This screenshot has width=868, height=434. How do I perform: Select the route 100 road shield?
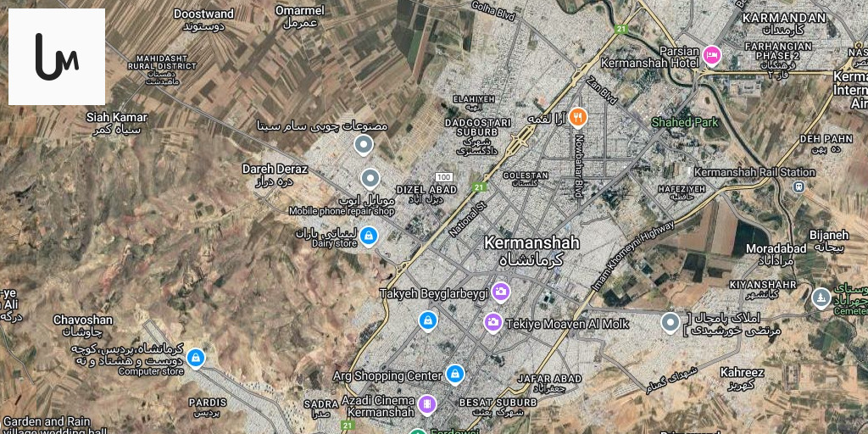[x=443, y=177]
